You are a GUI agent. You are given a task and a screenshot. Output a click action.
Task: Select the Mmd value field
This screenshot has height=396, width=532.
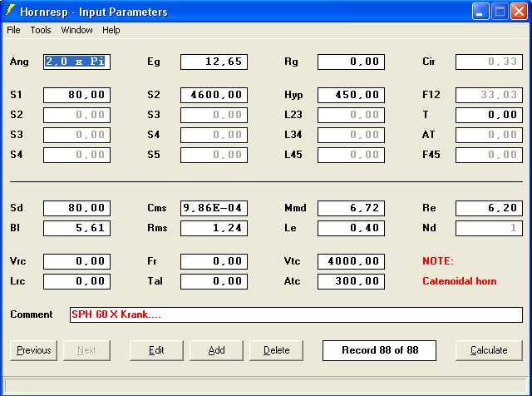tap(351, 208)
